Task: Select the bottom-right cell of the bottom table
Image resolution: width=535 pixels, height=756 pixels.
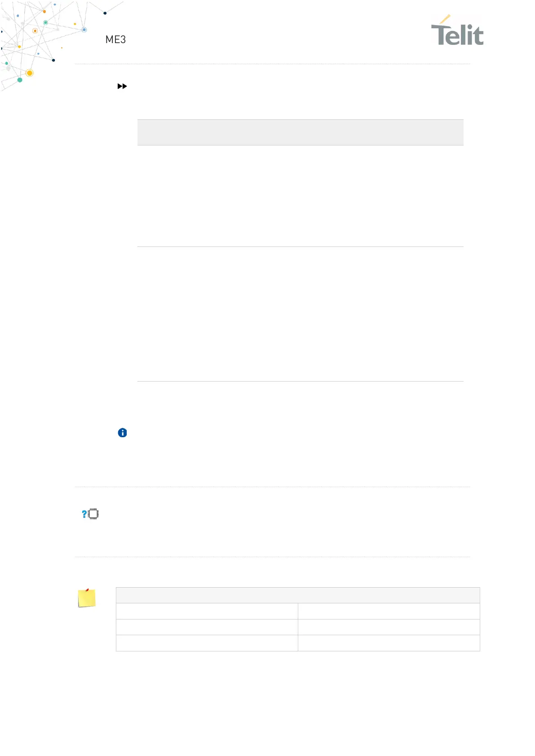Action: (x=389, y=643)
